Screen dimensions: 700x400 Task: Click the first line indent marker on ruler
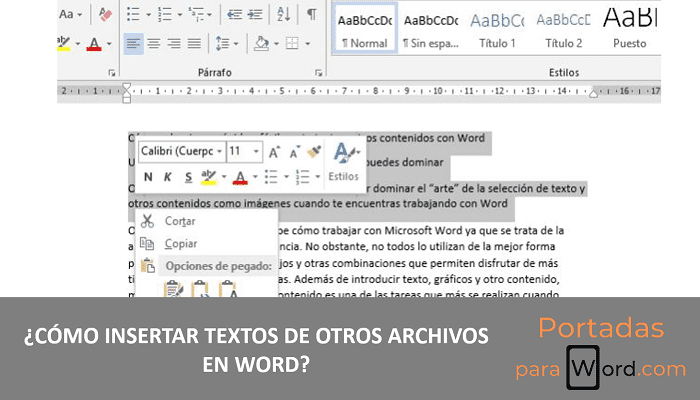127,87
